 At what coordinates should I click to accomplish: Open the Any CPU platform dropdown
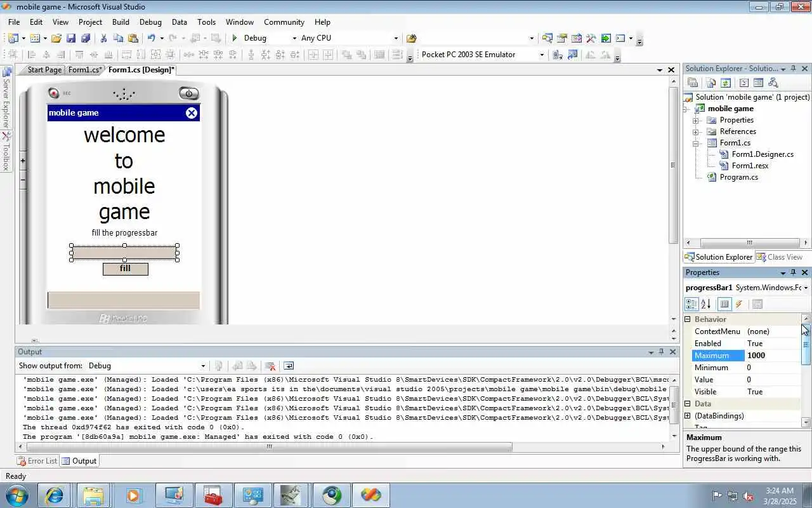(396, 38)
